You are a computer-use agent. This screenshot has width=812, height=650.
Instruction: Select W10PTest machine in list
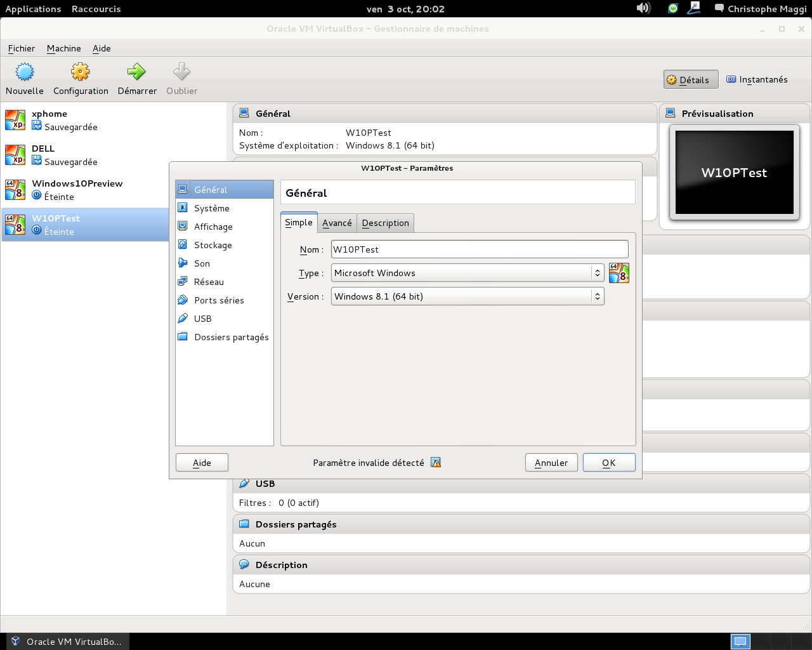[x=86, y=225]
